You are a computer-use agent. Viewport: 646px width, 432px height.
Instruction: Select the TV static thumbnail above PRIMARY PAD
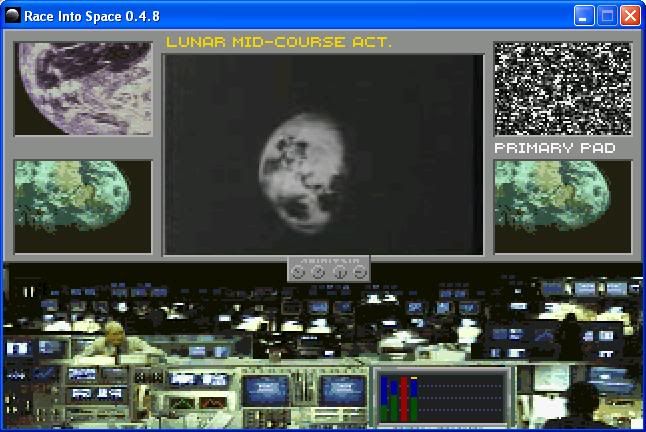pyautogui.click(x=563, y=89)
